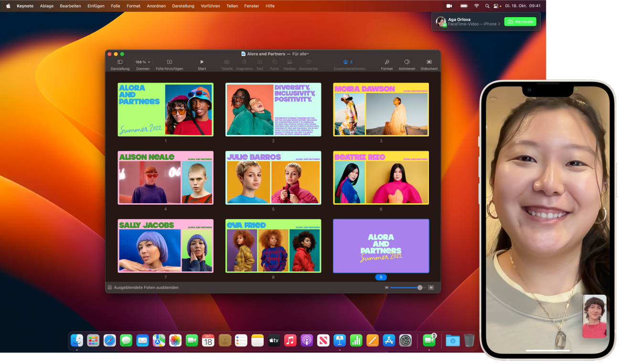The image size is (620, 364).
Task: Open the Zusammenarbeiten collaboration icon
Action: 347,62
